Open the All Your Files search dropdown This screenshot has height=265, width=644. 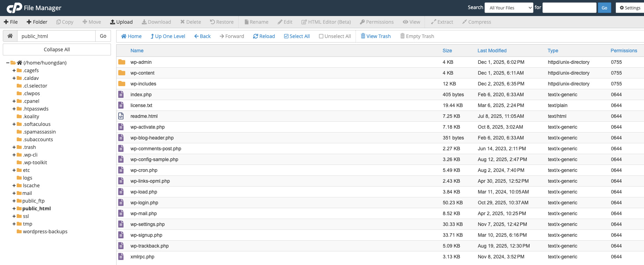(509, 8)
